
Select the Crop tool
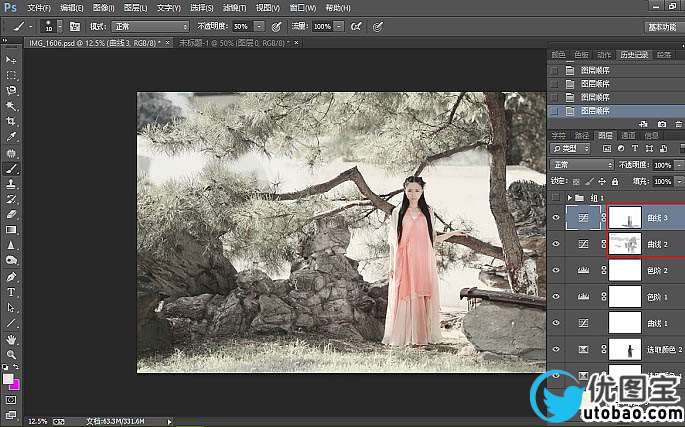(x=11, y=121)
